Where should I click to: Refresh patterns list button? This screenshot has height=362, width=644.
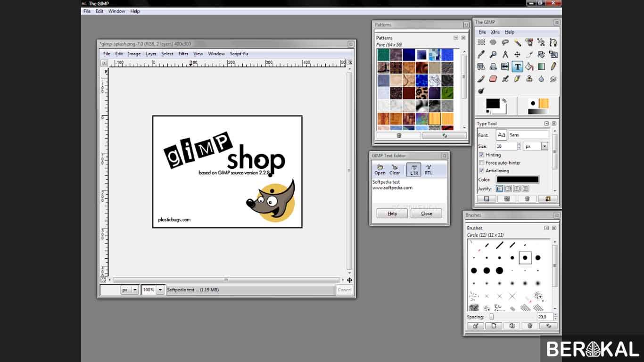(444, 135)
